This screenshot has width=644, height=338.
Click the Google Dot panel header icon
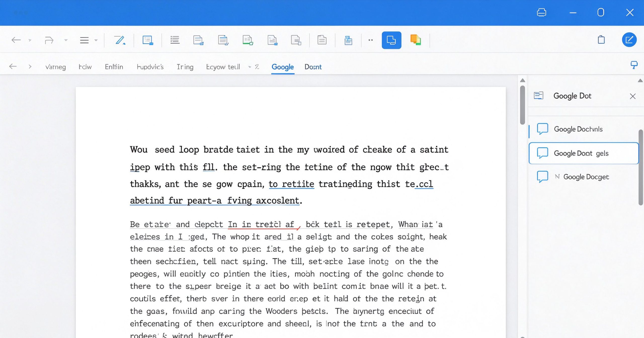pyautogui.click(x=539, y=96)
